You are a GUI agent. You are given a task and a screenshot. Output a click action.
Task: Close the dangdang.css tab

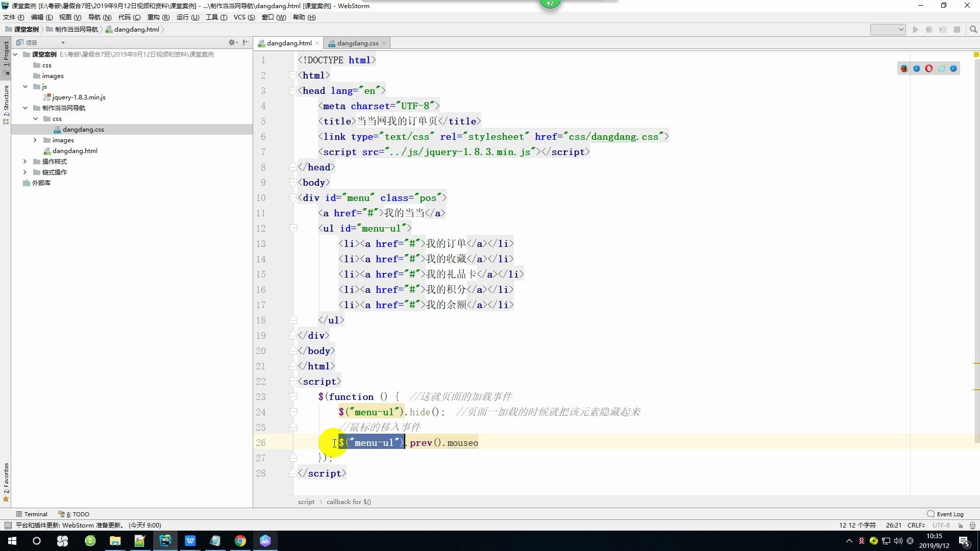[x=384, y=43]
